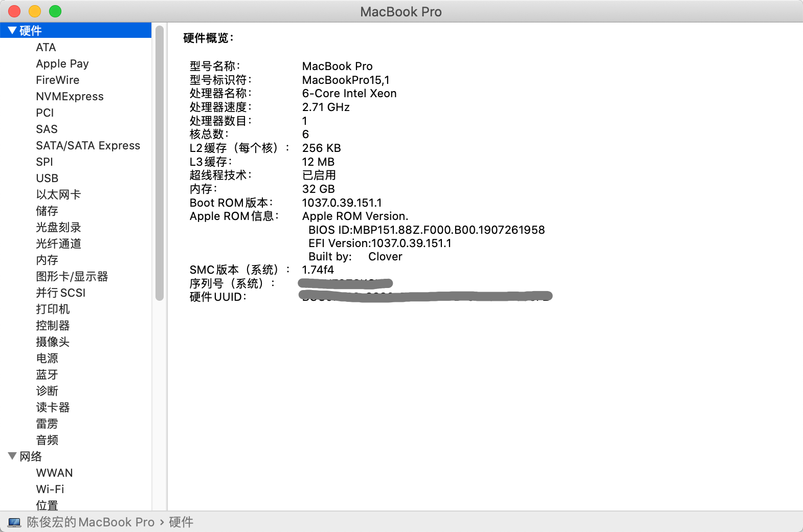
Task: Click the model identifier MacBookPro15,1
Action: pyautogui.click(x=346, y=80)
